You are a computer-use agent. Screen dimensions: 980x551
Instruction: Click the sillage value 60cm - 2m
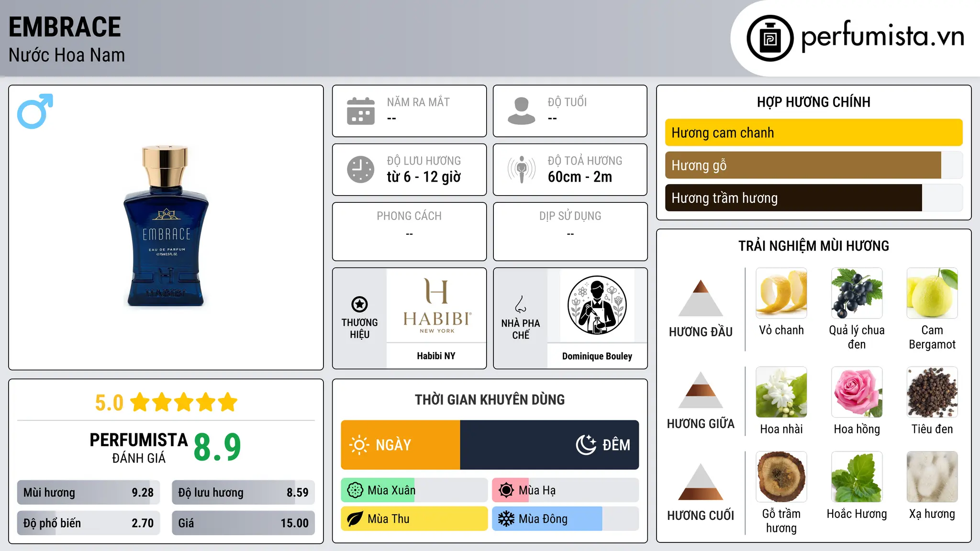(x=580, y=177)
